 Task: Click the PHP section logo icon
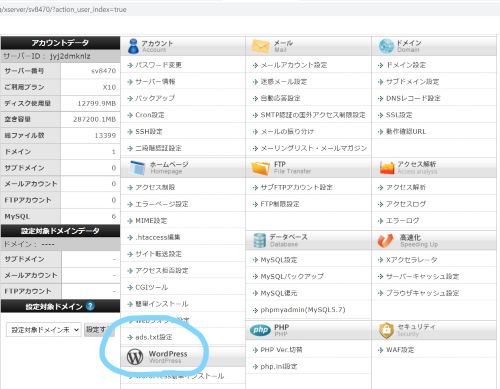[x=260, y=330]
